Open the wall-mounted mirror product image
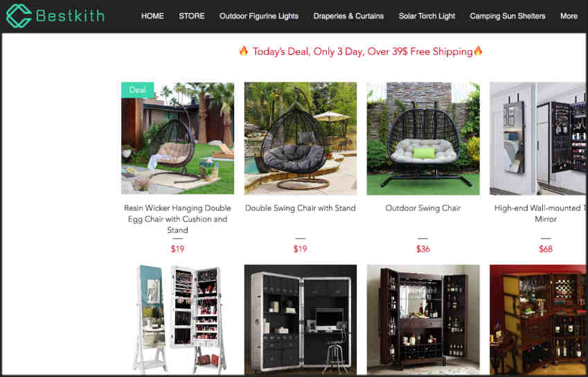The width and height of the screenshot is (588, 377). [x=537, y=139]
